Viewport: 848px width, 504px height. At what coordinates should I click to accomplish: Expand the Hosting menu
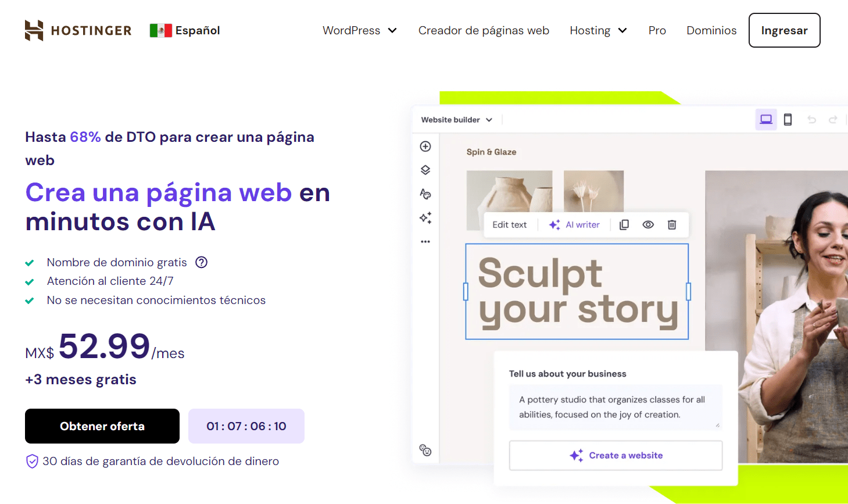click(x=598, y=30)
